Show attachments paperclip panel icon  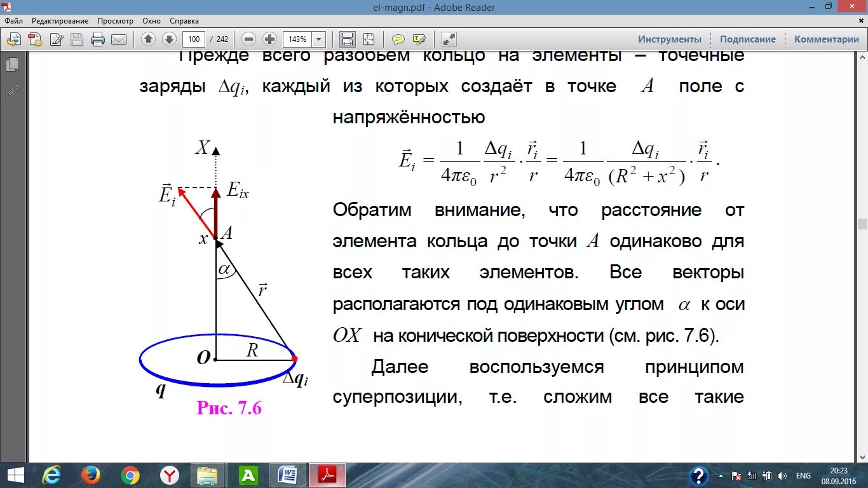12,91
